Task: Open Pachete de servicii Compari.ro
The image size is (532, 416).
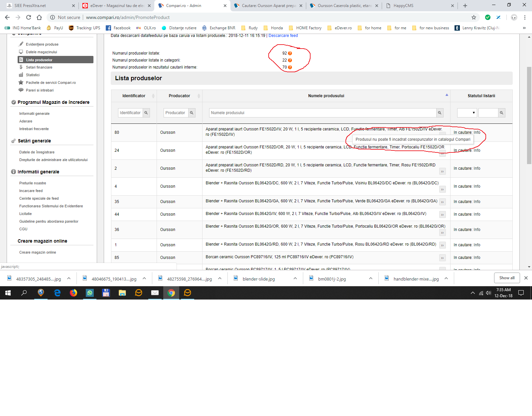Action: coord(51,83)
